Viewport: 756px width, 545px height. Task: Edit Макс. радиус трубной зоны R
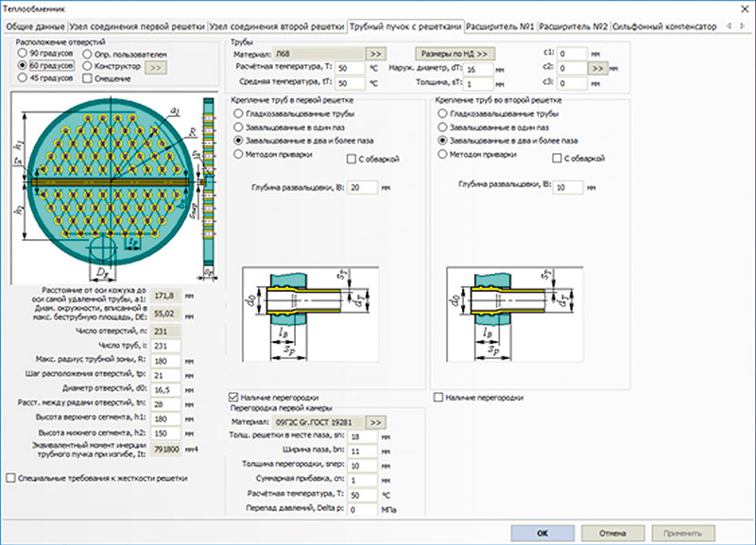point(166,361)
